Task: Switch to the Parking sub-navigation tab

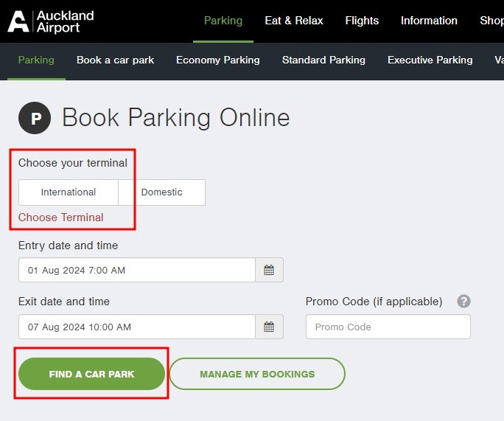Action: click(36, 60)
